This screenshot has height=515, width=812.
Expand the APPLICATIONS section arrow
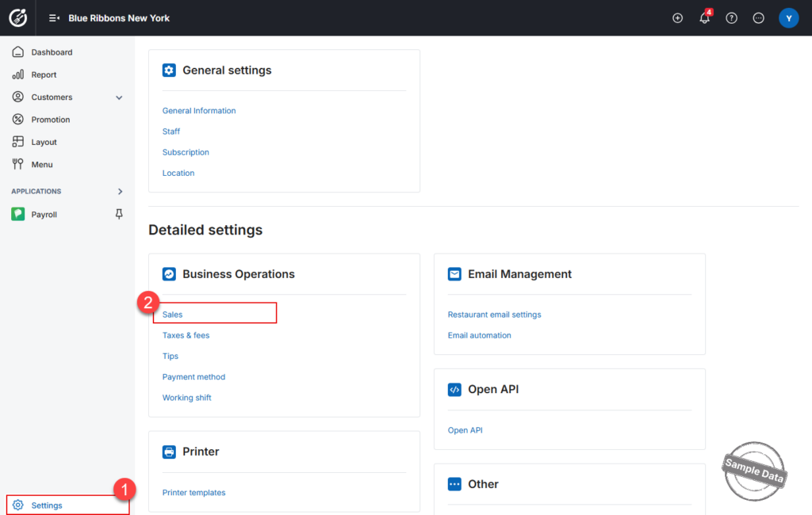point(120,192)
